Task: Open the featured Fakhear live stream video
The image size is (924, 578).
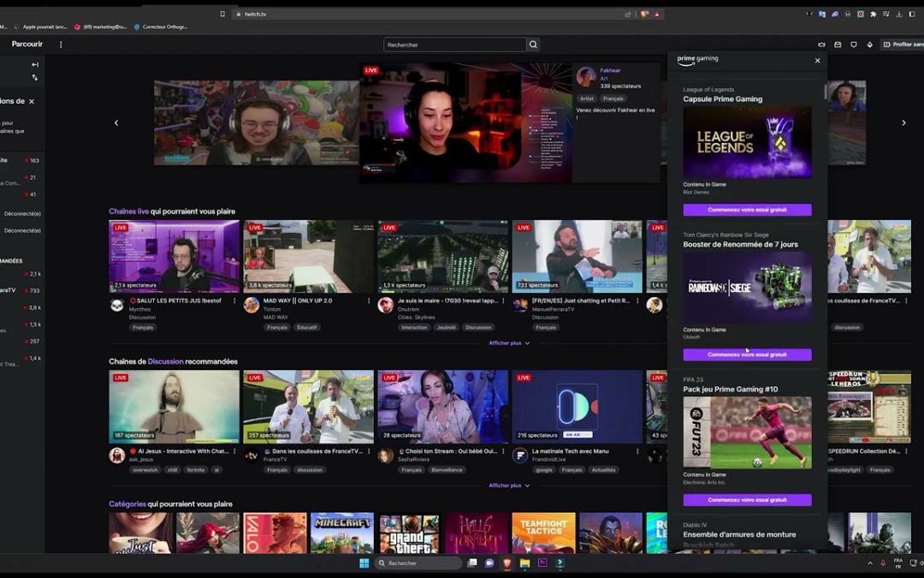Action: (x=465, y=123)
